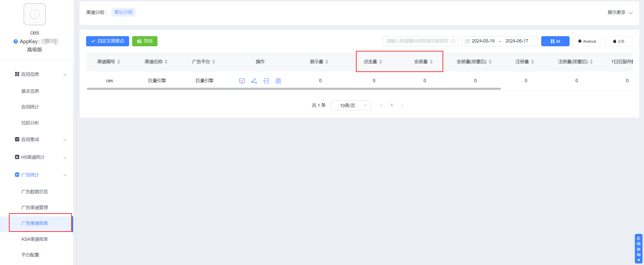Click the spreadsheet export icon in ces row
The image size is (644, 265).
point(266,81)
